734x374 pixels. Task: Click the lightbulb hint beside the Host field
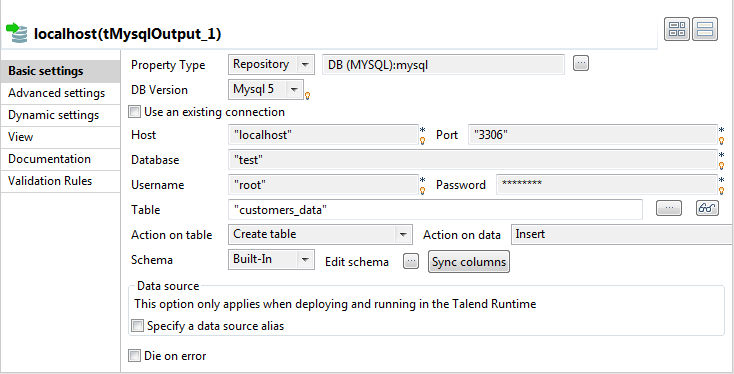(422, 140)
